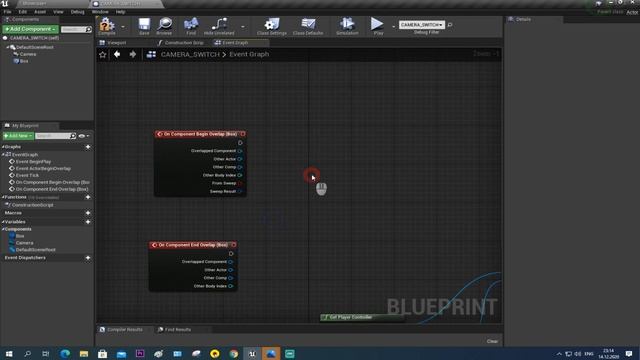Toggle Hide Unrelated nodes
640x360 pixels.
tap(219, 26)
